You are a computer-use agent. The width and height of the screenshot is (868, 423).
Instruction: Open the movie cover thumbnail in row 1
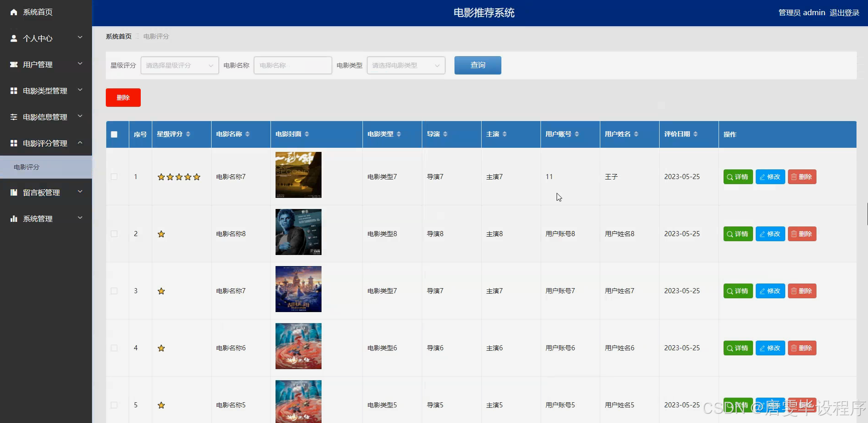click(x=299, y=175)
